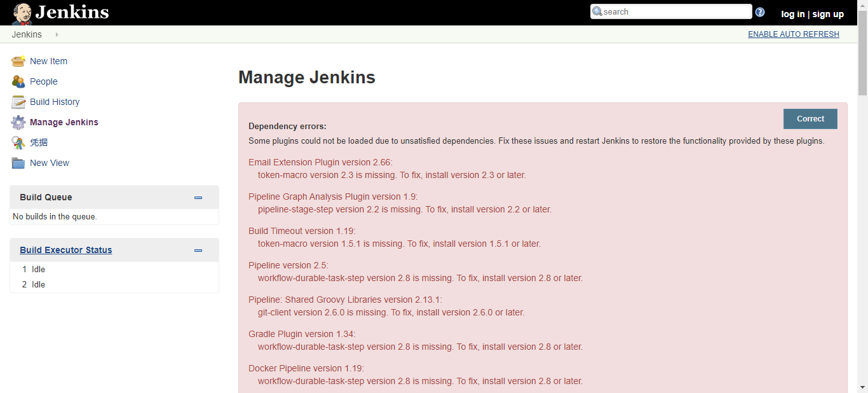Click "pipeline-stage-step version 2.2 is missing" line
Screen dimensions: 868x393
pyautogui.click(x=405, y=209)
